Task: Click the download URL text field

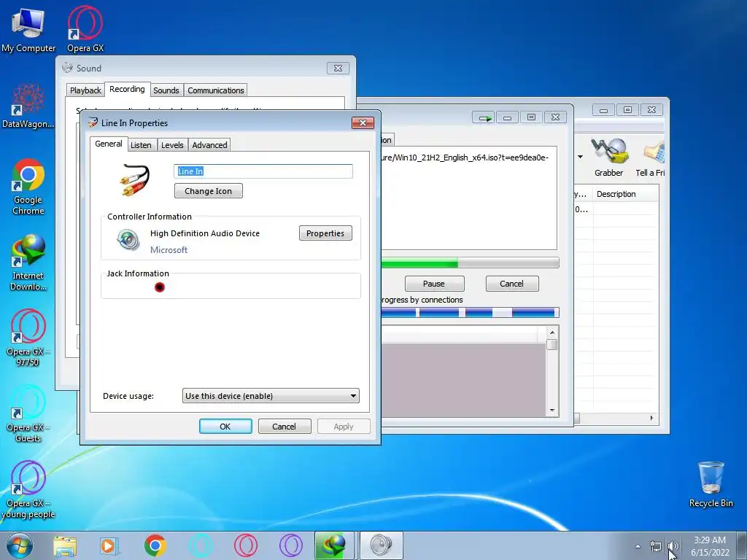Action: (x=469, y=198)
